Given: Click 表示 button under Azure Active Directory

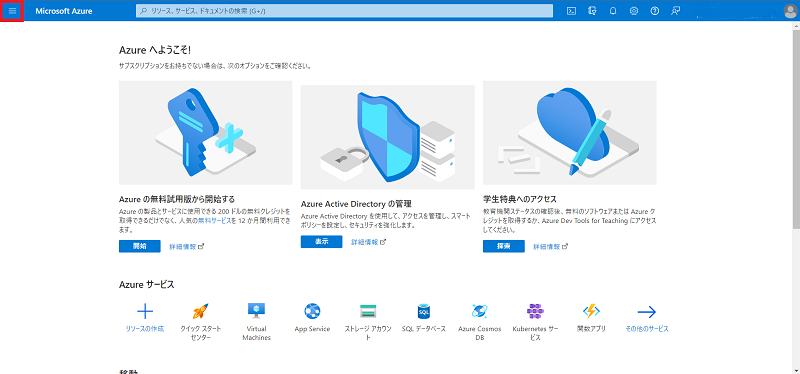Looking at the screenshot, I should [321, 242].
